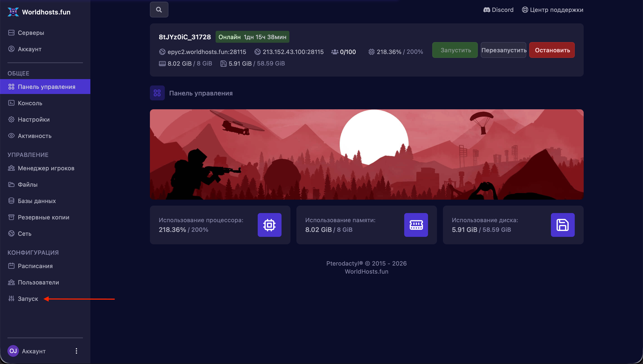The image size is (643, 364).
Task: Click the Резервные копии archive icon
Action: pos(11,217)
